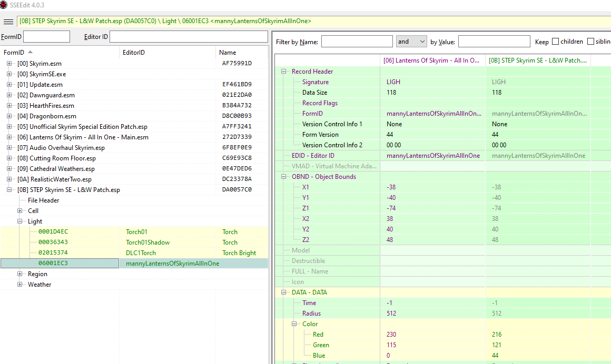Select Green value 121 in patch column
Image resolution: width=611 pixels, height=364 pixels.
tap(496, 345)
